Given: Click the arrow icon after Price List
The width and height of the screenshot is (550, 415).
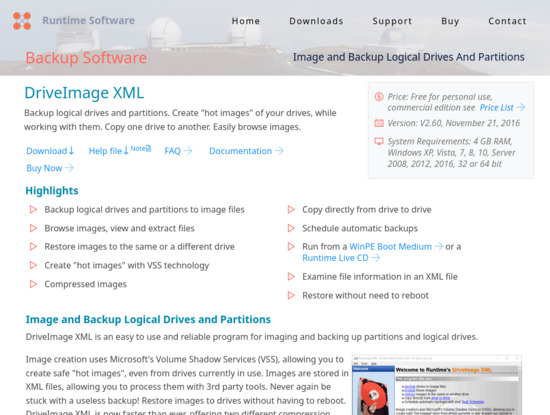Looking at the screenshot, I should coord(521,107).
